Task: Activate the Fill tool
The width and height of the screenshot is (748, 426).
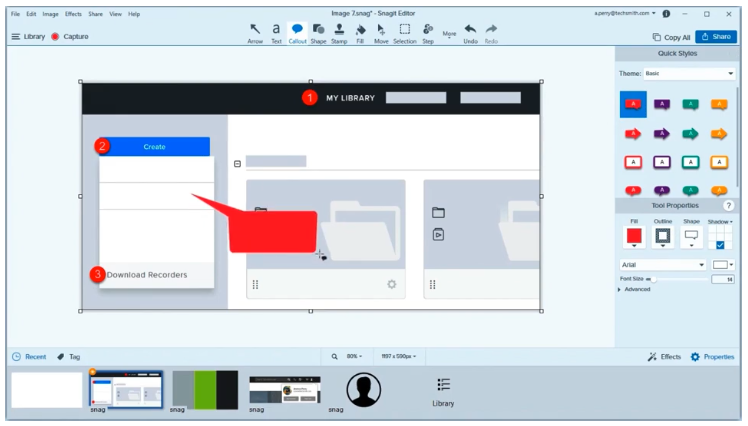Action: pyautogui.click(x=360, y=32)
